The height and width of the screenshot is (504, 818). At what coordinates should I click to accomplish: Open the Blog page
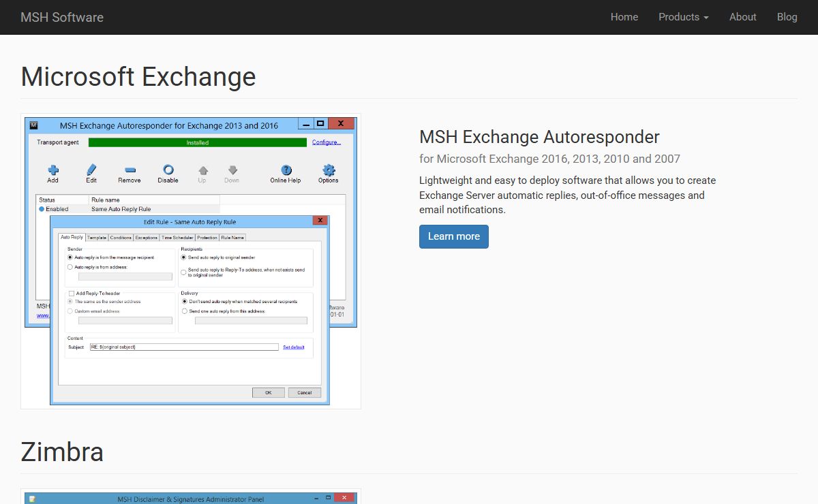787,17
